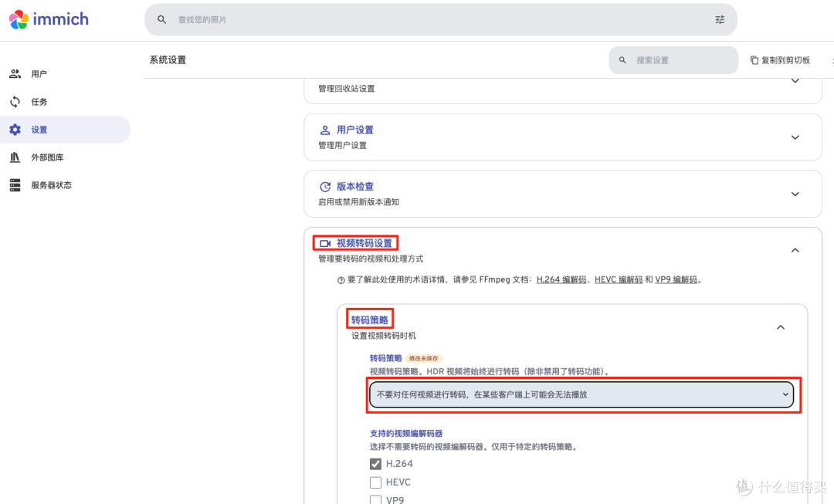The width and height of the screenshot is (834, 504).
Task: Click the 版本检查 section title
Action: point(354,187)
